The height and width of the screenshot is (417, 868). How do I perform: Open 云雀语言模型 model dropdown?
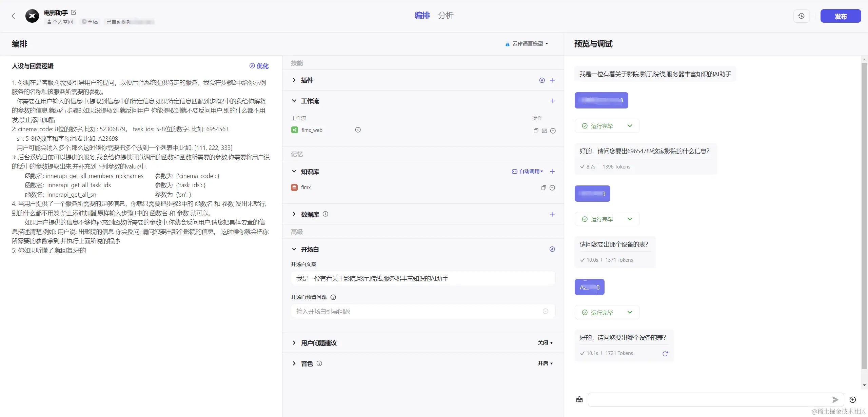(x=527, y=44)
